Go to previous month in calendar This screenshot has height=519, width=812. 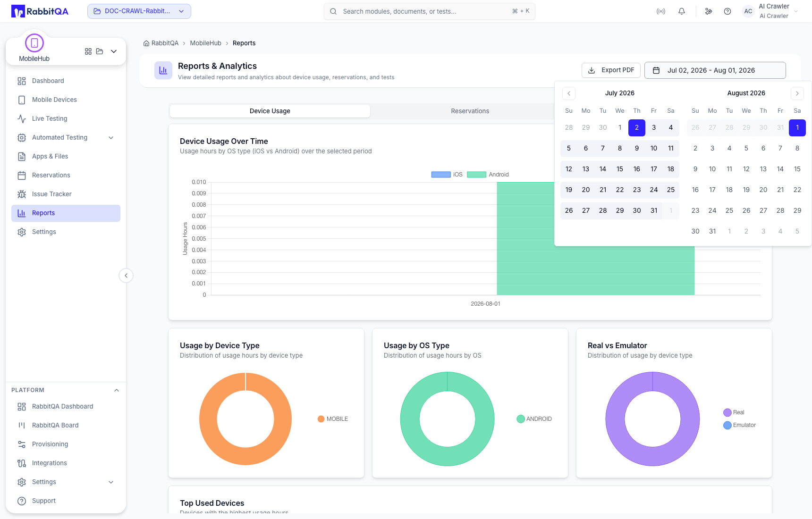coord(569,93)
